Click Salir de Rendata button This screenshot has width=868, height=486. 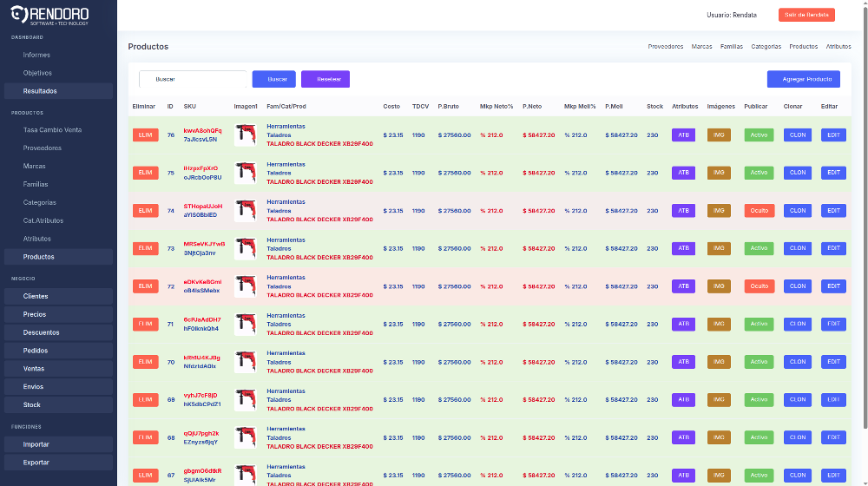click(x=806, y=15)
